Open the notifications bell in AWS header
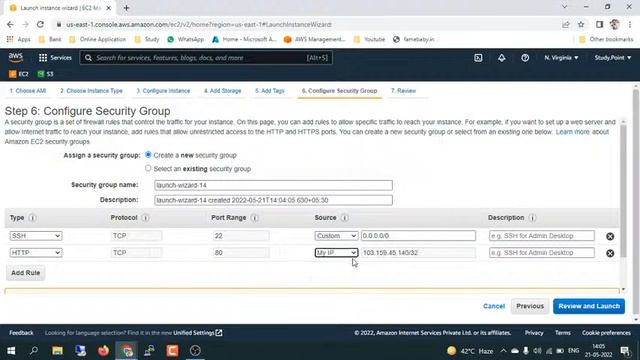 click(502, 58)
